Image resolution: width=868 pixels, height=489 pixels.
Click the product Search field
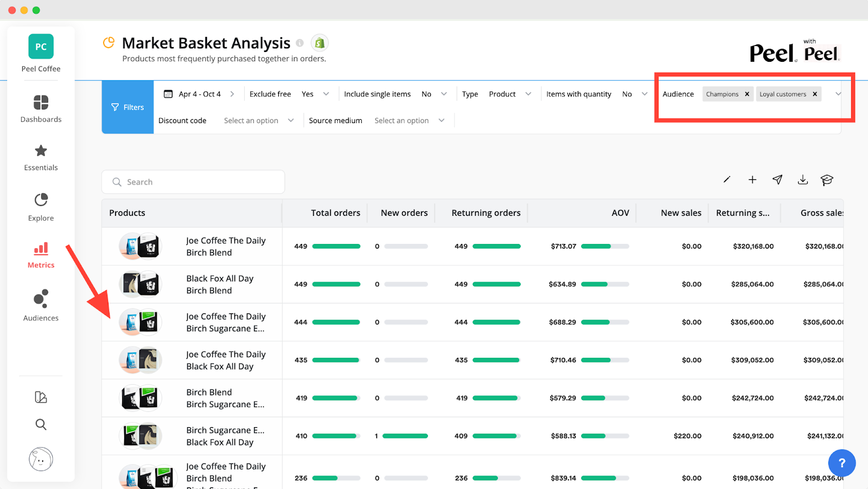(x=193, y=182)
